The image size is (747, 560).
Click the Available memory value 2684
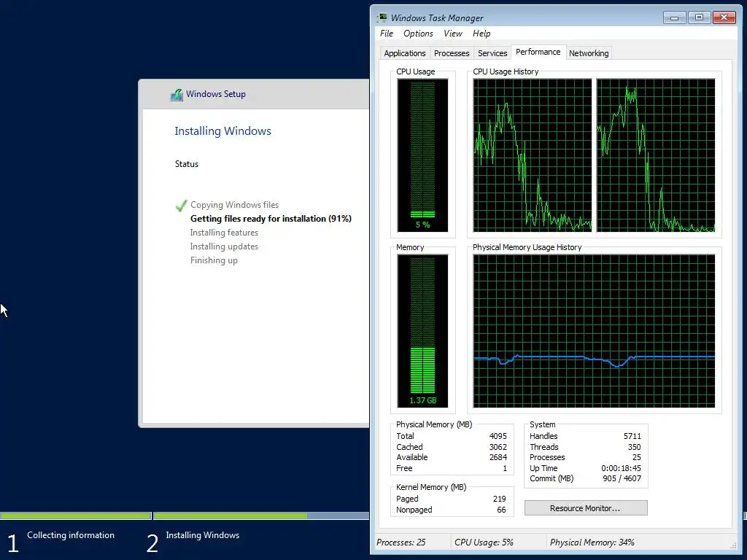[498, 458]
